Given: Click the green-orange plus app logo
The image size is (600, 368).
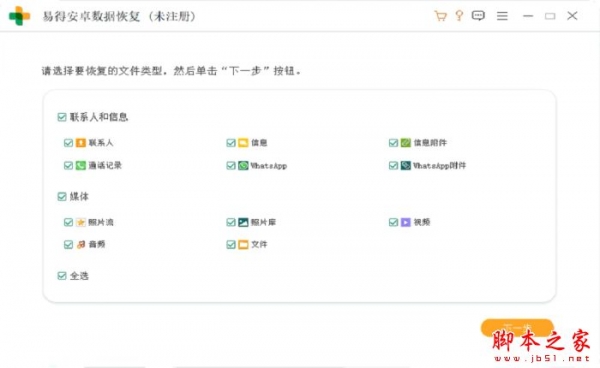Looking at the screenshot, I should click(19, 16).
